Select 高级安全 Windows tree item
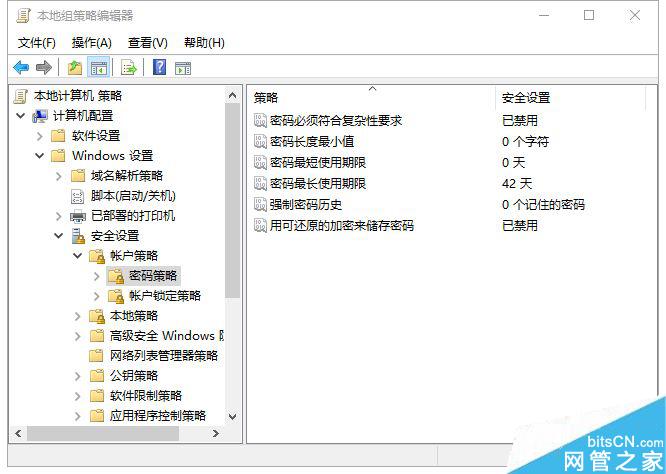This screenshot has width=666, height=474. click(166, 336)
